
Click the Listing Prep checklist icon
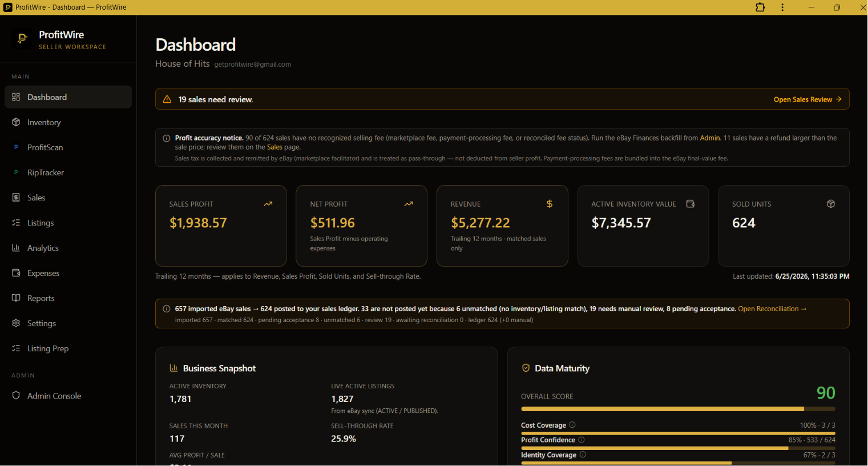point(16,348)
